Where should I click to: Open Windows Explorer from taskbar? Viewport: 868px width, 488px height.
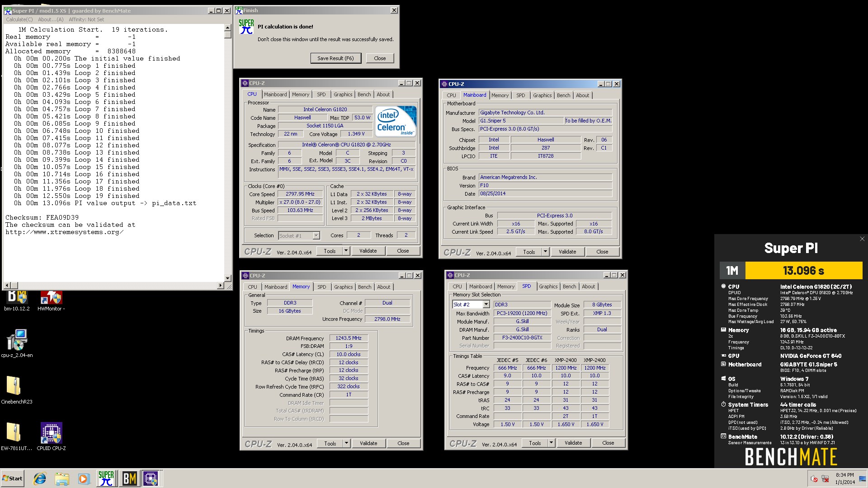coord(62,479)
